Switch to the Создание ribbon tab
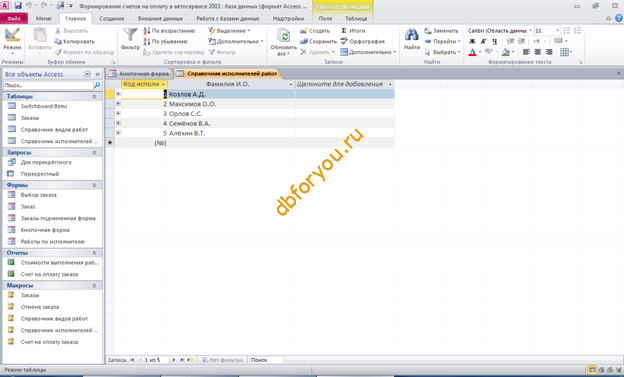 click(112, 18)
